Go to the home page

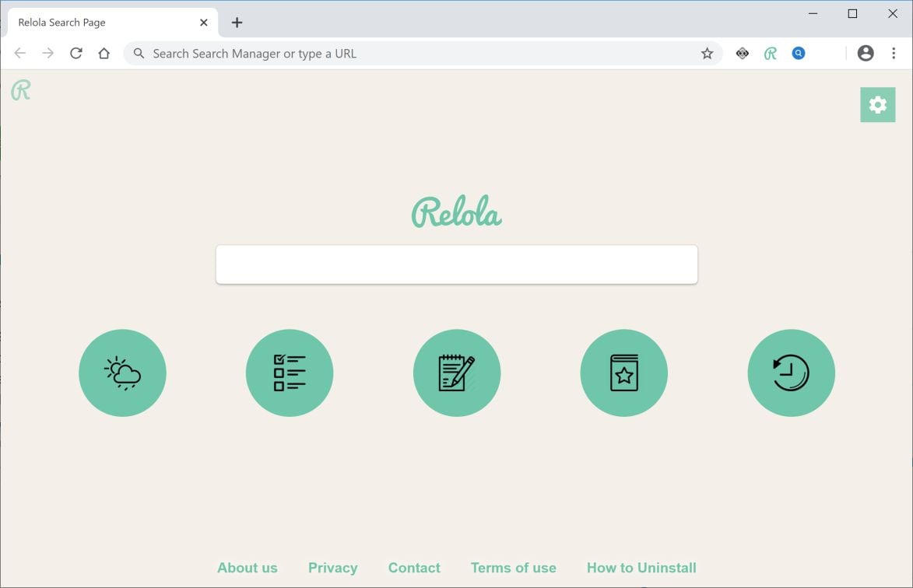pyautogui.click(x=104, y=54)
